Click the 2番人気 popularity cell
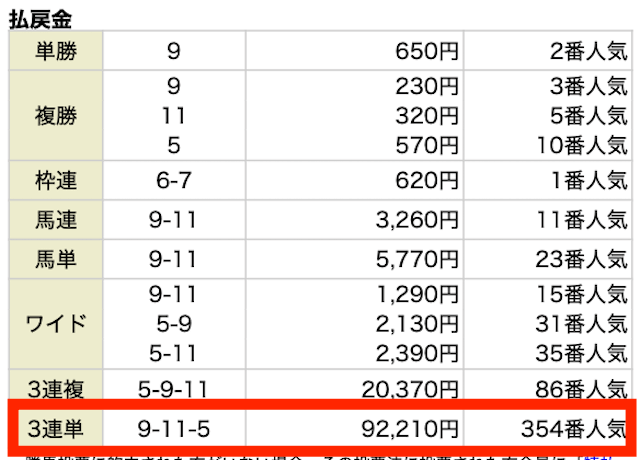The image size is (640, 460). pos(588,51)
